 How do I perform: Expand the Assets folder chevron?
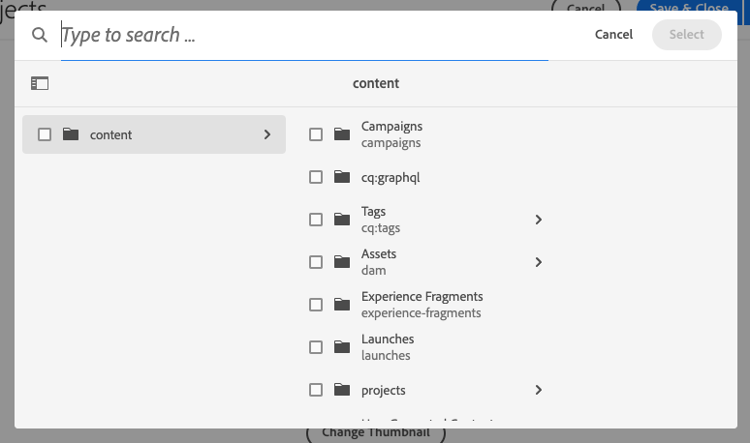(x=538, y=262)
